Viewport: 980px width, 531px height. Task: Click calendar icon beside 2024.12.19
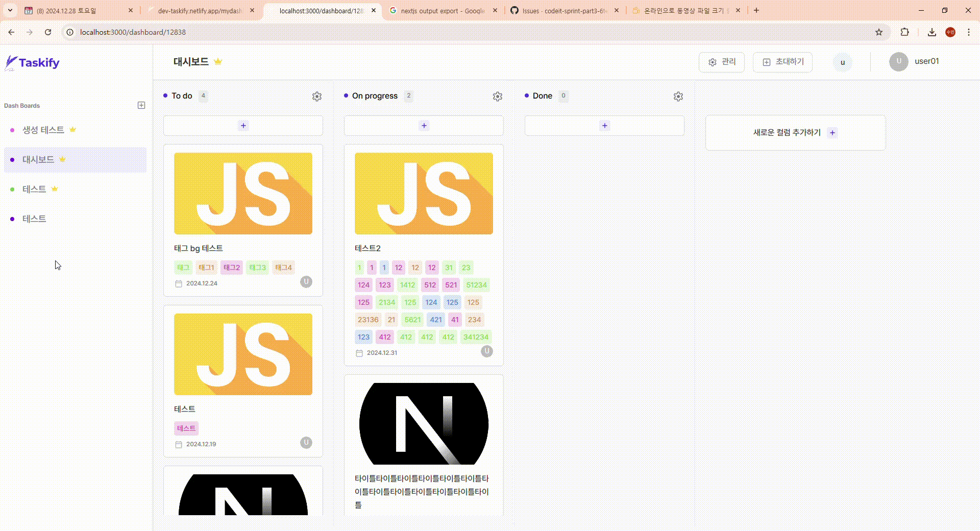[179, 445]
